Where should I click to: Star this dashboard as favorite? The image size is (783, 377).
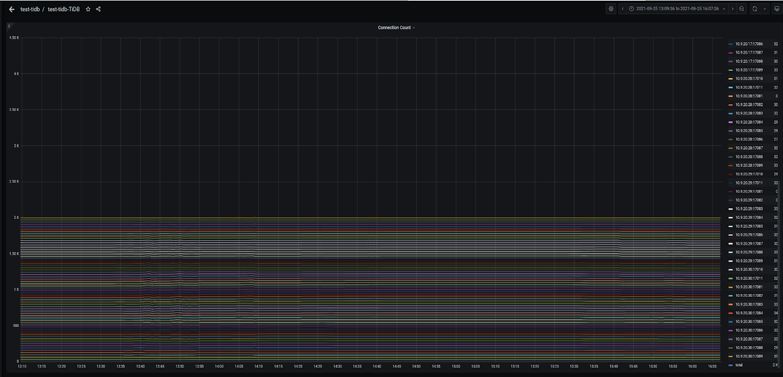click(x=88, y=9)
